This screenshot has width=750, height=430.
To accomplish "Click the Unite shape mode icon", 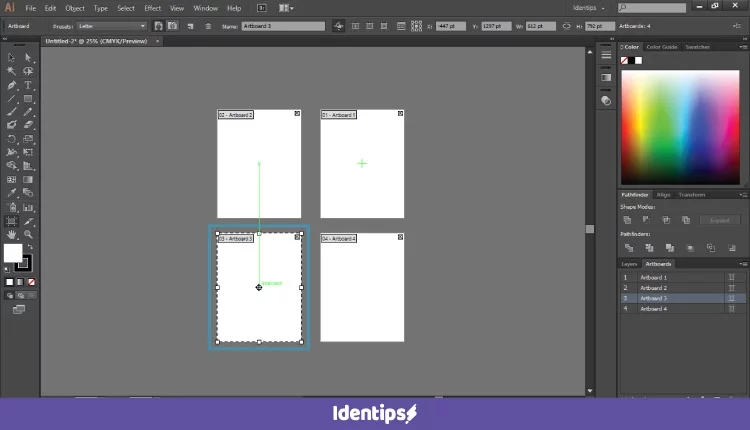I will [x=627, y=220].
